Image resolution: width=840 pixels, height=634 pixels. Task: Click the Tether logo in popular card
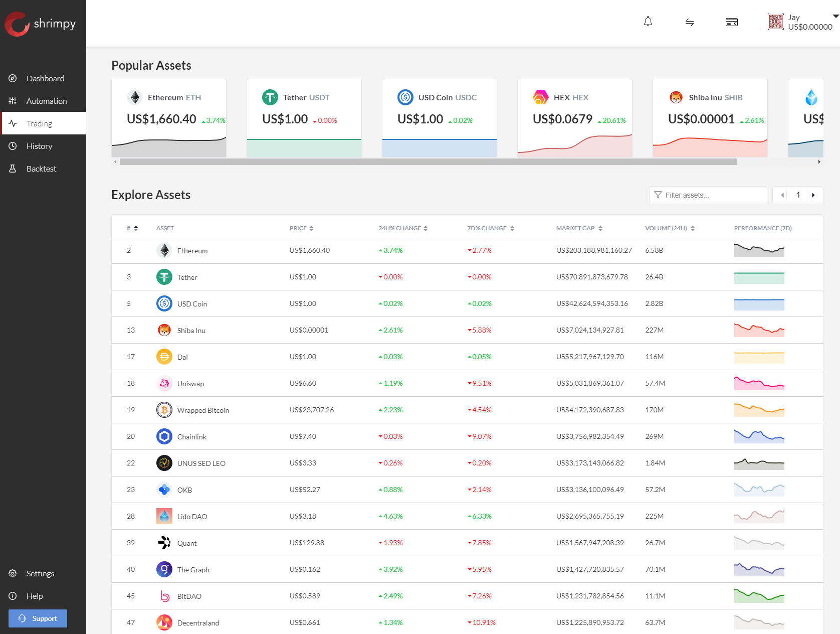click(x=270, y=97)
